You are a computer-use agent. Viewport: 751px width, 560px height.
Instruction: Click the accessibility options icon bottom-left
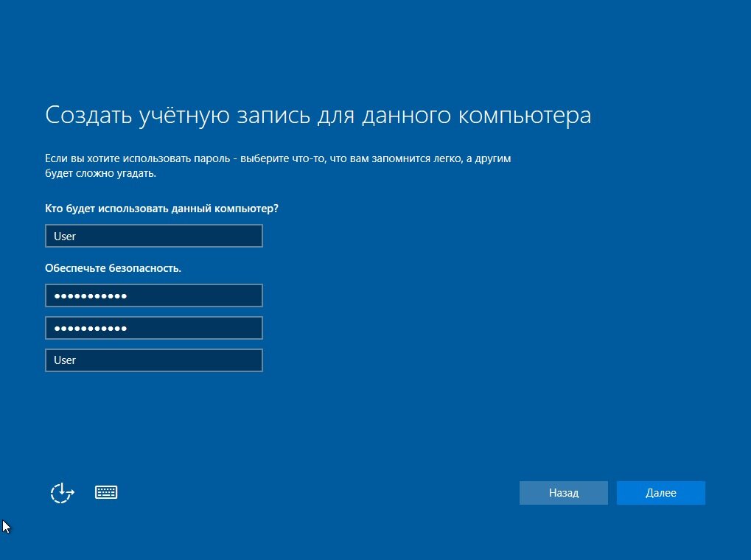point(62,492)
